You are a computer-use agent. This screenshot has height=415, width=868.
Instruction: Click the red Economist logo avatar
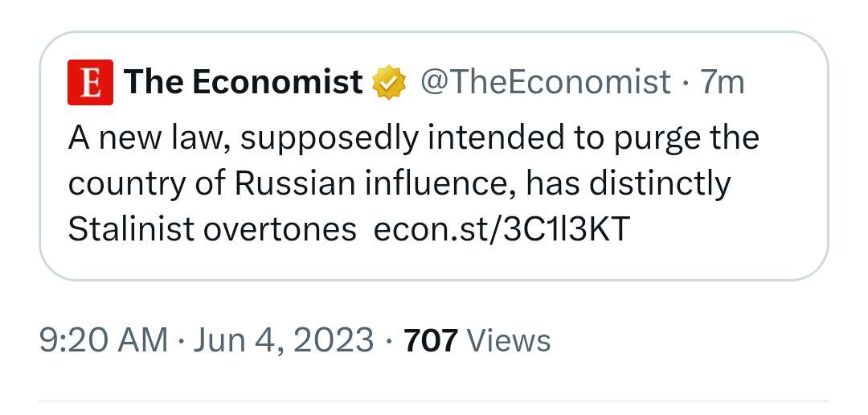click(91, 83)
